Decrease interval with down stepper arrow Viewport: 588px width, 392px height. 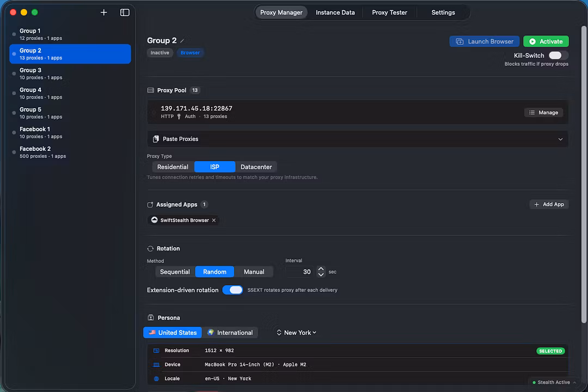coord(321,274)
